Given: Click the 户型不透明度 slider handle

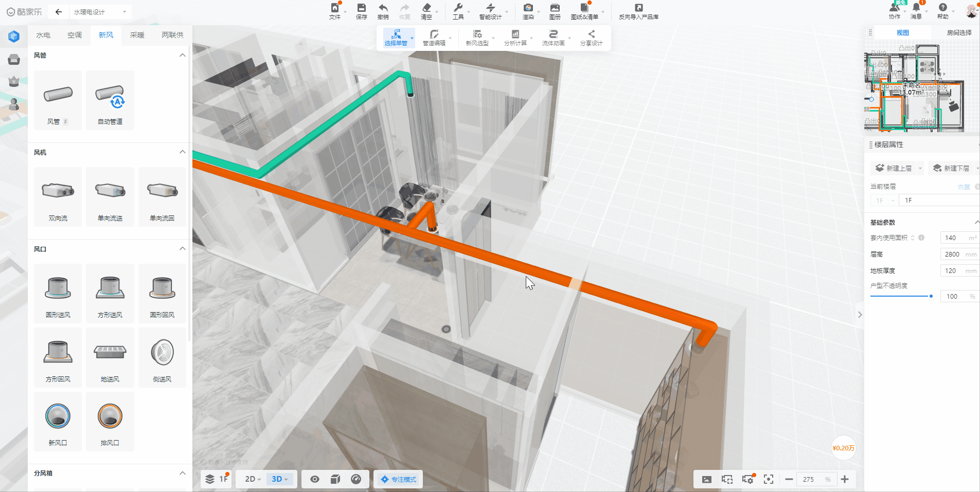Looking at the screenshot, I should click(x=931, y=296).
